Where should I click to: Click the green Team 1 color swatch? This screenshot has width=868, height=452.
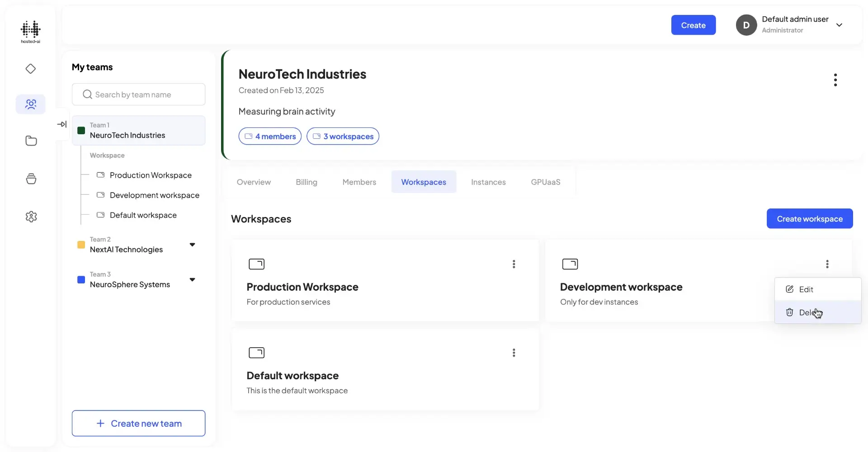(81, 131)
